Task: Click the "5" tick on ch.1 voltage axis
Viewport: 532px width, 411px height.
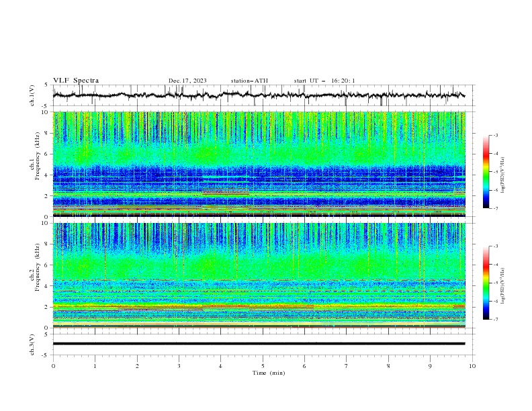Action: [47, 85]
